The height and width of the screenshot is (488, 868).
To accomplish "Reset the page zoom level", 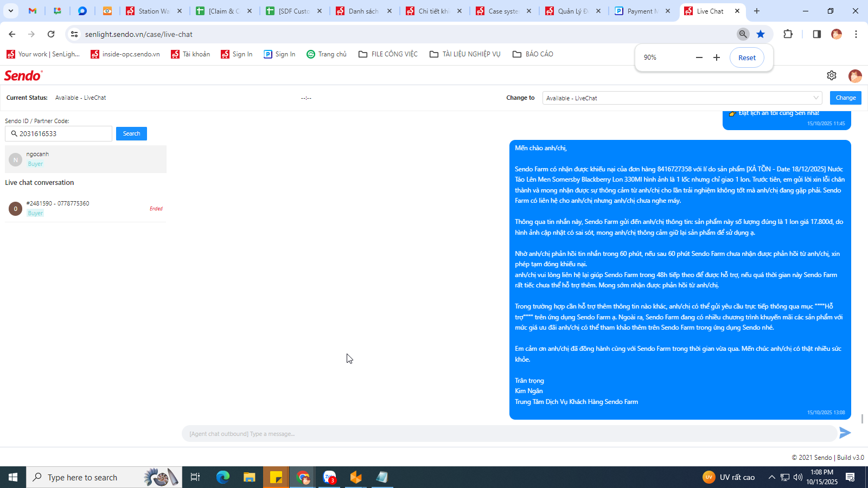I will [x=747, y=57].
